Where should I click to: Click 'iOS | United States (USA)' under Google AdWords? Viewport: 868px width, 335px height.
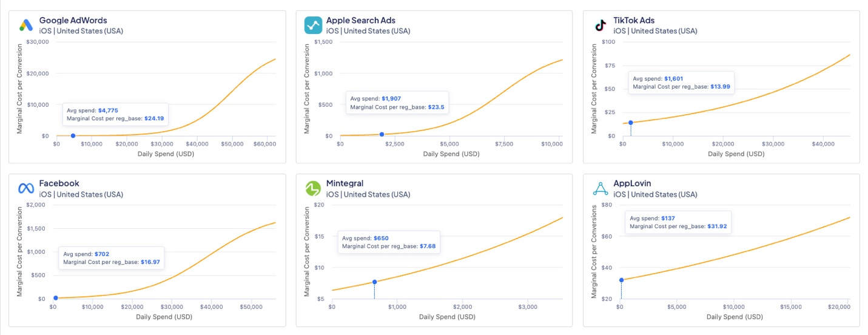81,31
